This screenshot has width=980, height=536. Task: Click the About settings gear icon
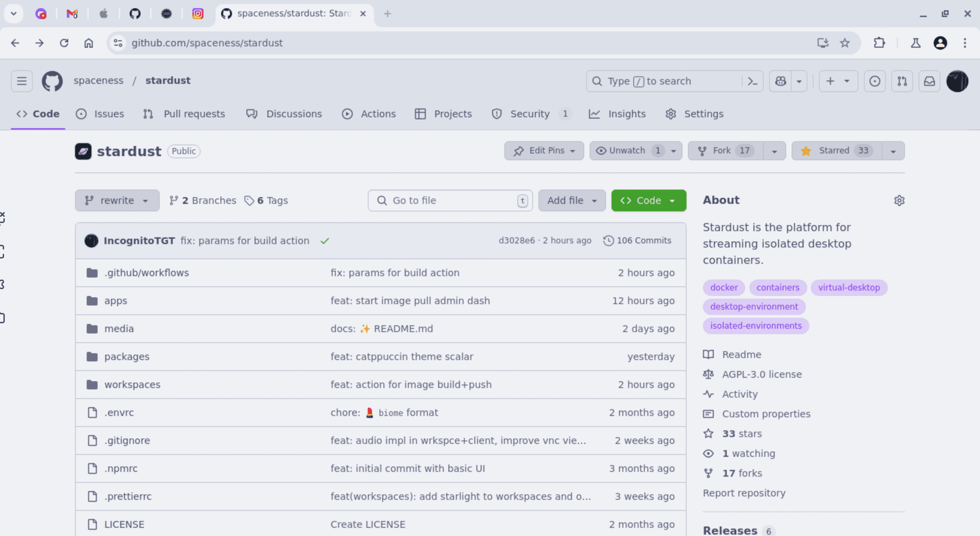click(898, 200)
